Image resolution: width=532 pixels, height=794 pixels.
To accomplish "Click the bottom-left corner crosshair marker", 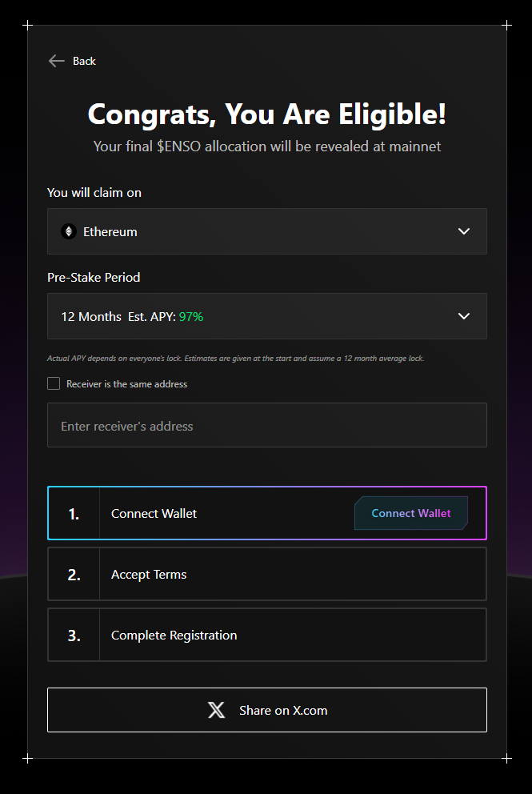I will [28, 758].
